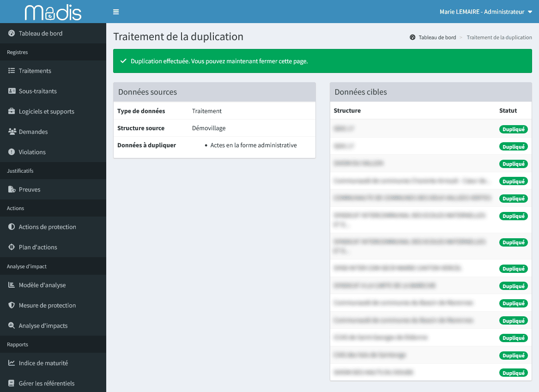
Task: Click the Madis logo
Action: click(x=53, y=12)
